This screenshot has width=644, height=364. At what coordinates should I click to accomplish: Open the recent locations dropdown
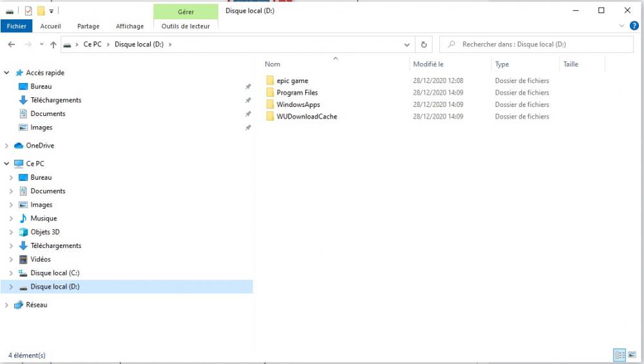tap(41, 44)
